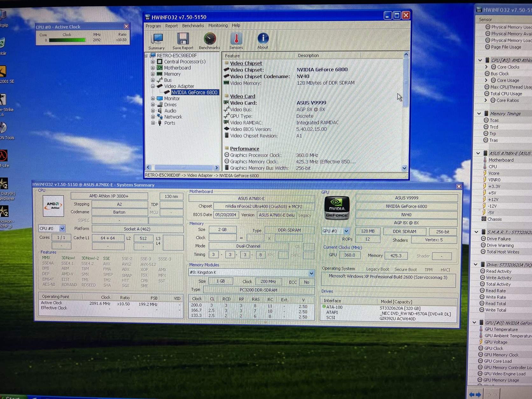Open the Monitoring menu
Viewport: 532px width, 399px height.
coord(218,25)
